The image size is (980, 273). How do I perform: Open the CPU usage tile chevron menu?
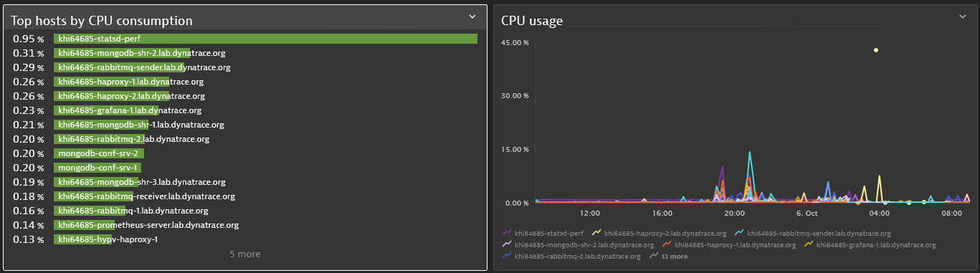point(963,16)
